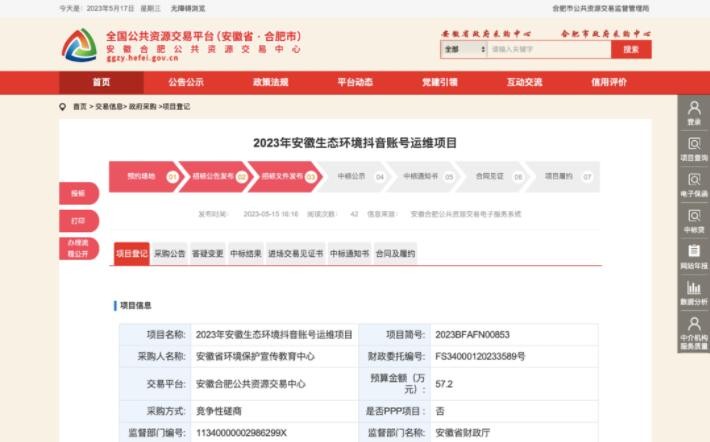Open 公告公示 navigation menu
710x442 pixels.
click(x=186, y=82)
